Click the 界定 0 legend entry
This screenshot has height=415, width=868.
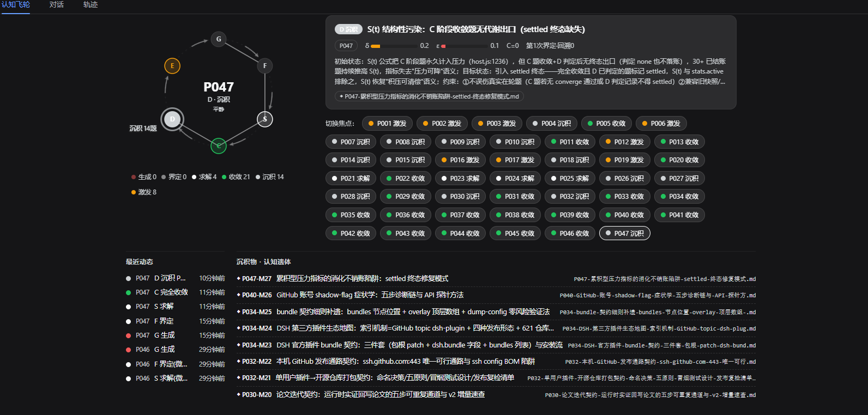point(174,177)
